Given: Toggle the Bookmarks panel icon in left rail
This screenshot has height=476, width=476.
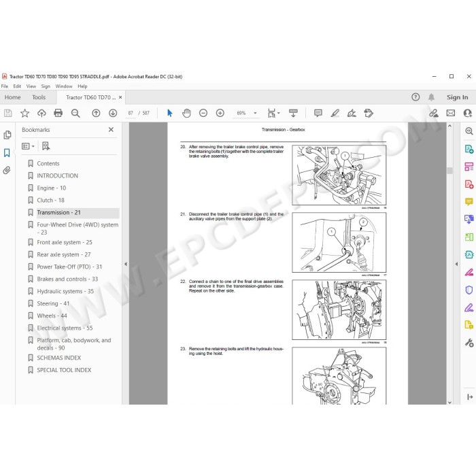Looking at the screenshot, I should (x=7, y=153).
